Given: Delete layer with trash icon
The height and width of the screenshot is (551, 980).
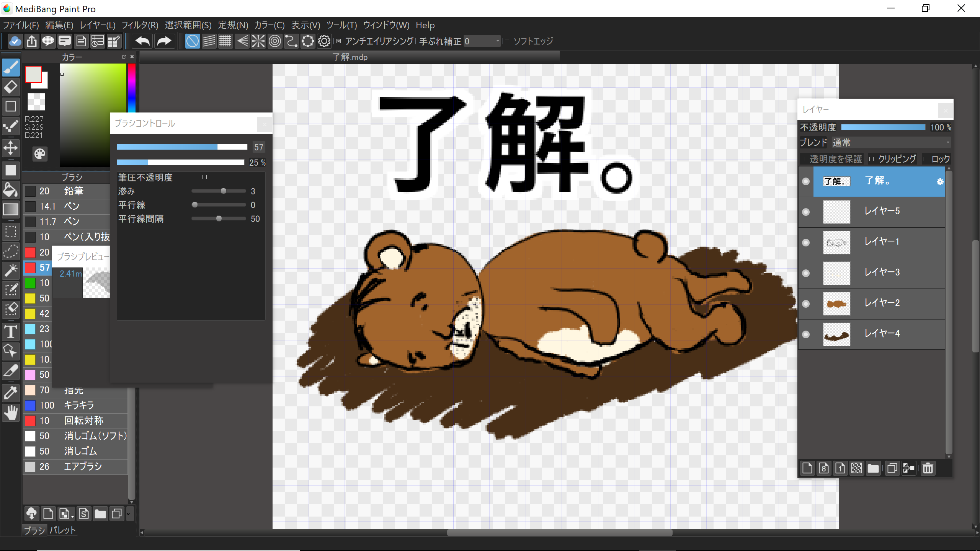Looking at the screenshot, I should [x=928, y=468].
